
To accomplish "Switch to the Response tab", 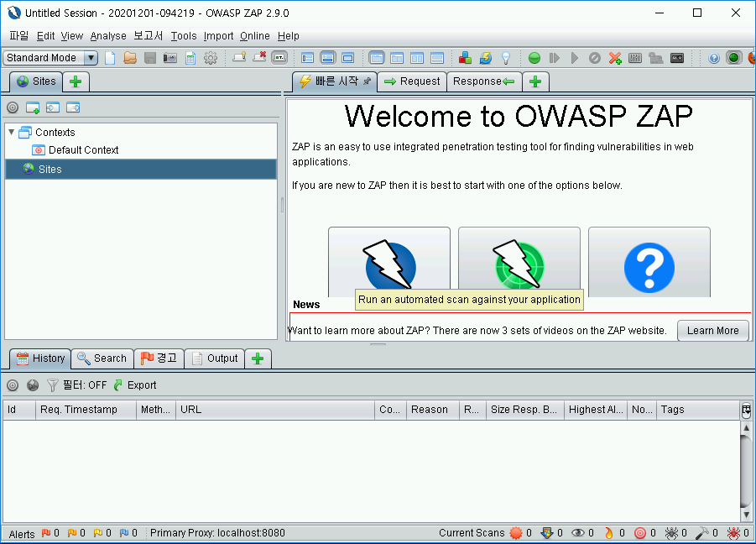I will (x=483, y=81).
